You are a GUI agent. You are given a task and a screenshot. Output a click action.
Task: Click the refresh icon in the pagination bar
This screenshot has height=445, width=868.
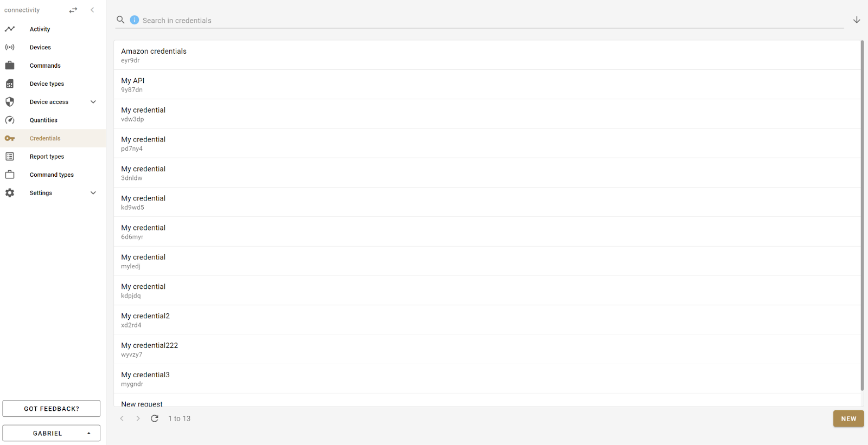point(155,418)
